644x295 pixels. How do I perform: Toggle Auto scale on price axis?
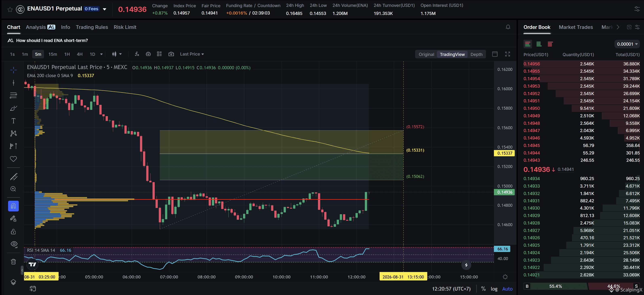click(x=507, y=289)
